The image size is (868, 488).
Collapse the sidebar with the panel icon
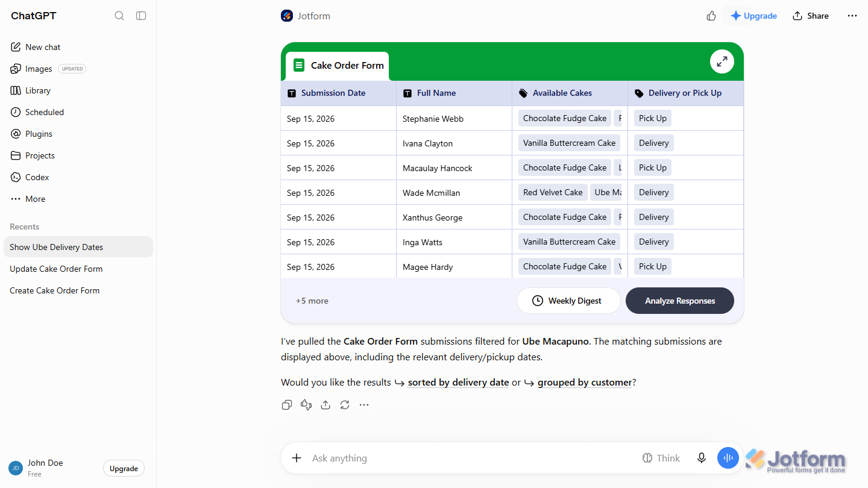tap(141, 16)
